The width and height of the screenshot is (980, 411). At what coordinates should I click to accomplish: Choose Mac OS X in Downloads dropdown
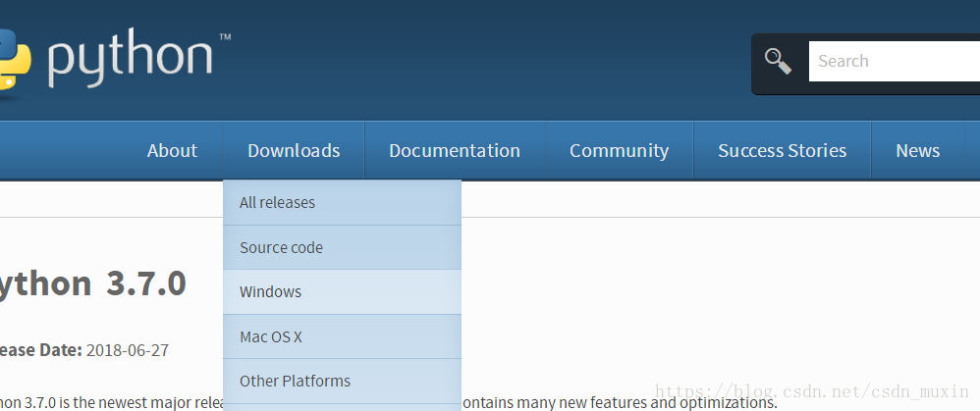pos(342,336)
